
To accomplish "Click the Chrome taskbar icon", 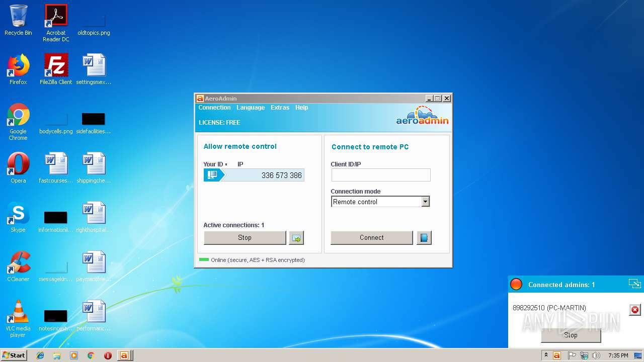I will (x=91, y=355).
